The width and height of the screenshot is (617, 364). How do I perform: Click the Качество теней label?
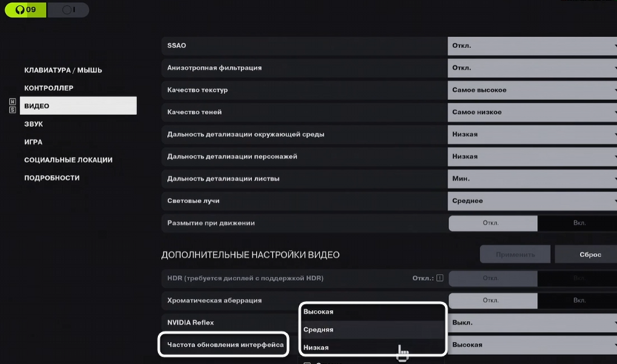click(x=194, y=112)
